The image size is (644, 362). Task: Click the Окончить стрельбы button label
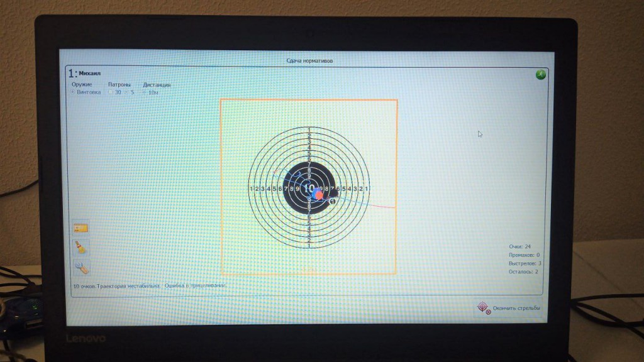516,308
